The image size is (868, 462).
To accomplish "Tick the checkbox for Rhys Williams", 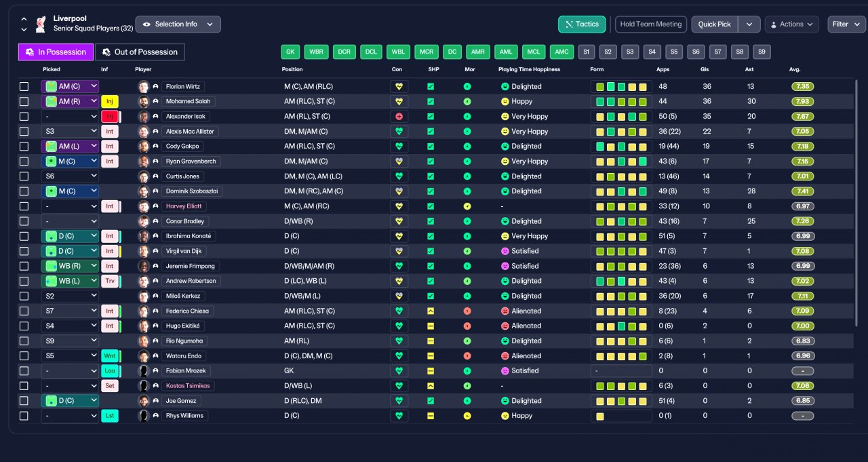I will click(x=24, y=416).
